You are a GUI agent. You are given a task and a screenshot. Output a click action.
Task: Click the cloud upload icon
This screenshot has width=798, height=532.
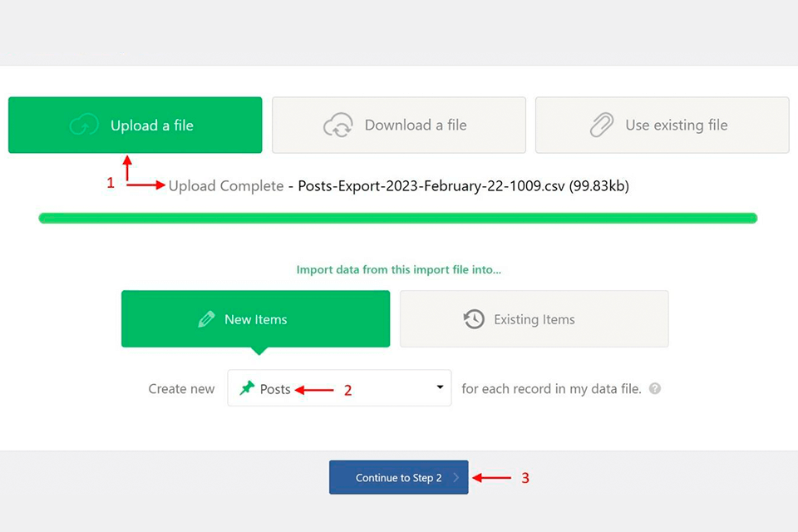84,126
